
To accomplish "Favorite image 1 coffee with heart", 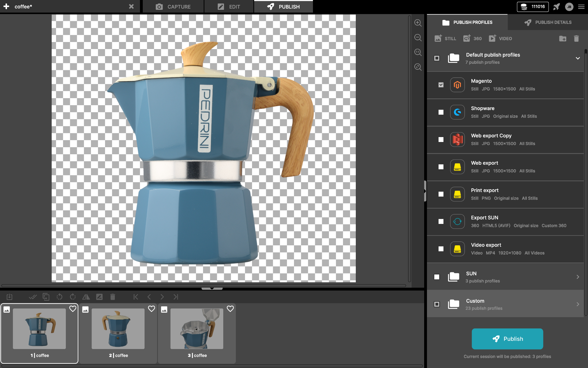I will pos(73,309).
